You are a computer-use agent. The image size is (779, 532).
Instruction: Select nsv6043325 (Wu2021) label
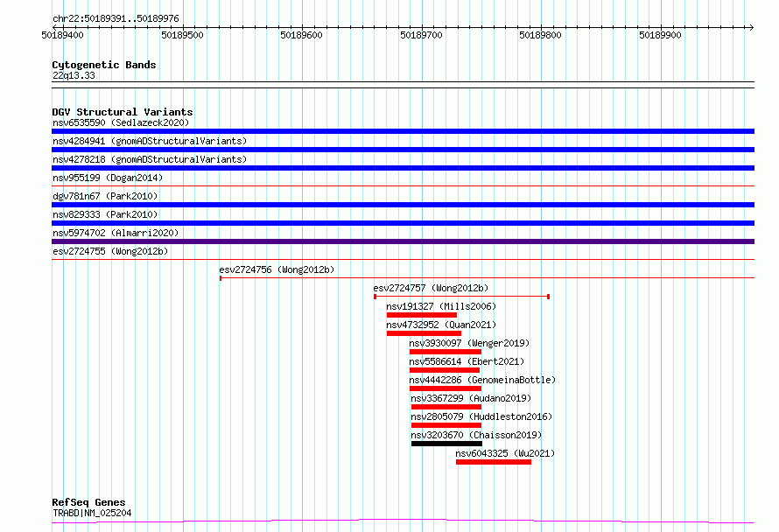[505, 453]
